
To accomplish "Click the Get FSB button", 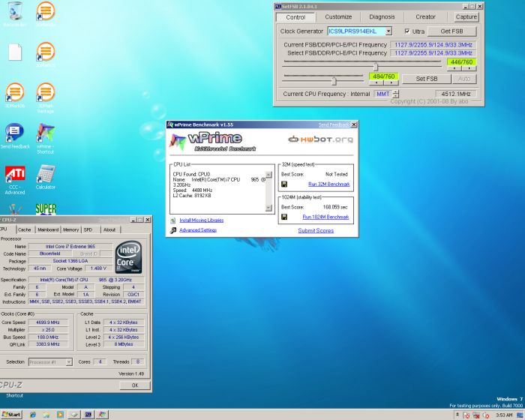I will point(451,31).
